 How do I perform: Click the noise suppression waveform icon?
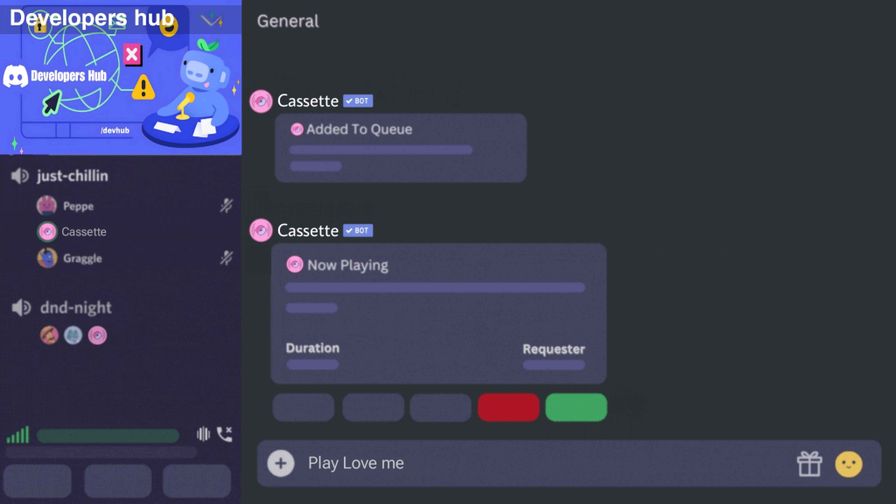click(x=203, y=434)
